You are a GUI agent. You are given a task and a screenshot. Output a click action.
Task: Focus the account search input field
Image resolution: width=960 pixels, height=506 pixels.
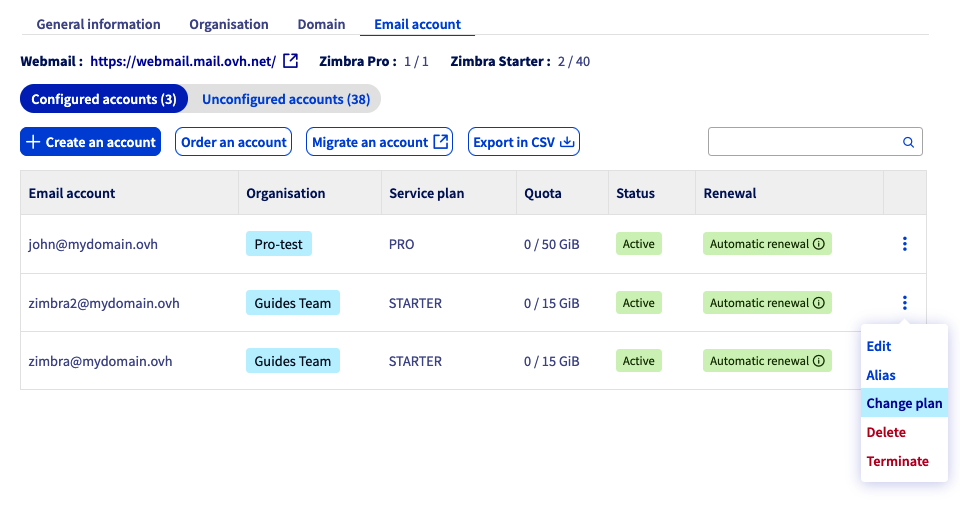[x=803, y=142]
